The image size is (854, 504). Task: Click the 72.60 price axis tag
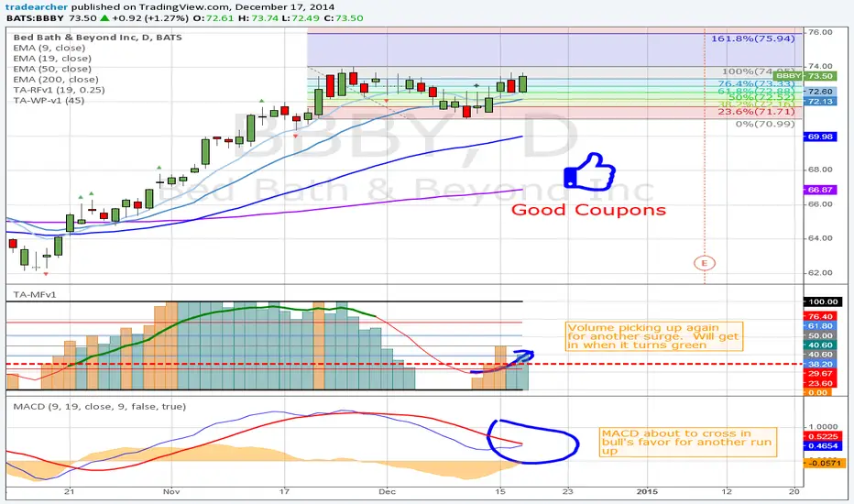pos(820,92)
